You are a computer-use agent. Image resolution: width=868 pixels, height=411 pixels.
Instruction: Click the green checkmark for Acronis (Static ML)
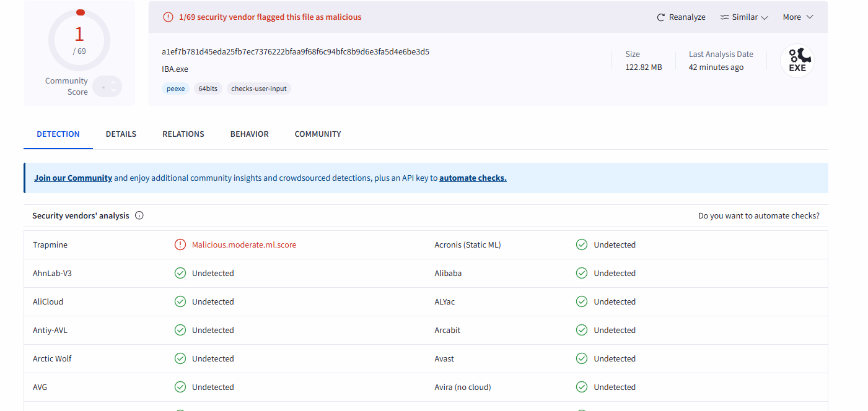(582, 244)
